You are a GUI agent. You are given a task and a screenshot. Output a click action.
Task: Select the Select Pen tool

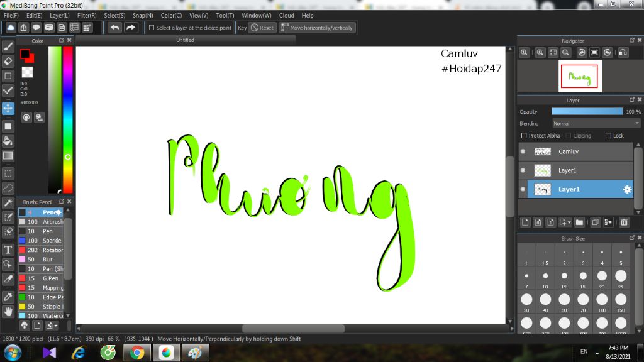(x=8, y=217)
